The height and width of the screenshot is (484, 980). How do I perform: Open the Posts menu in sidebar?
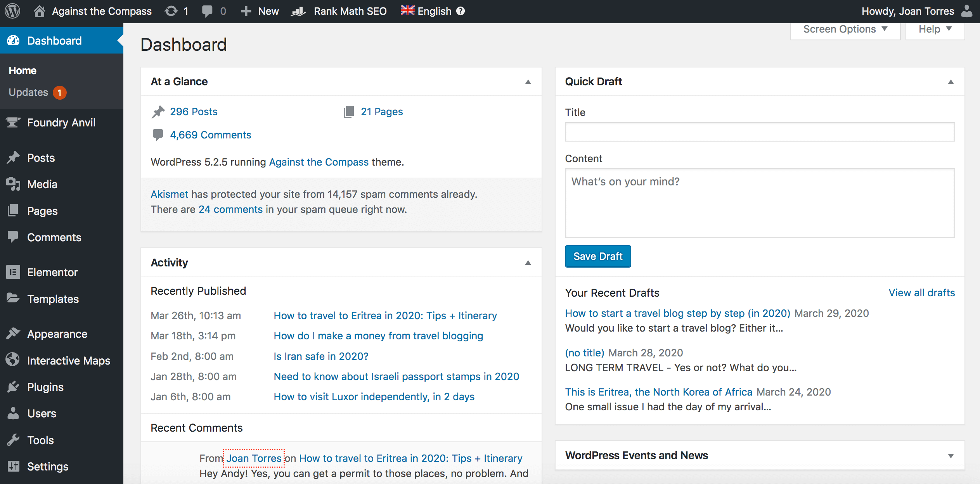(62, 158)
